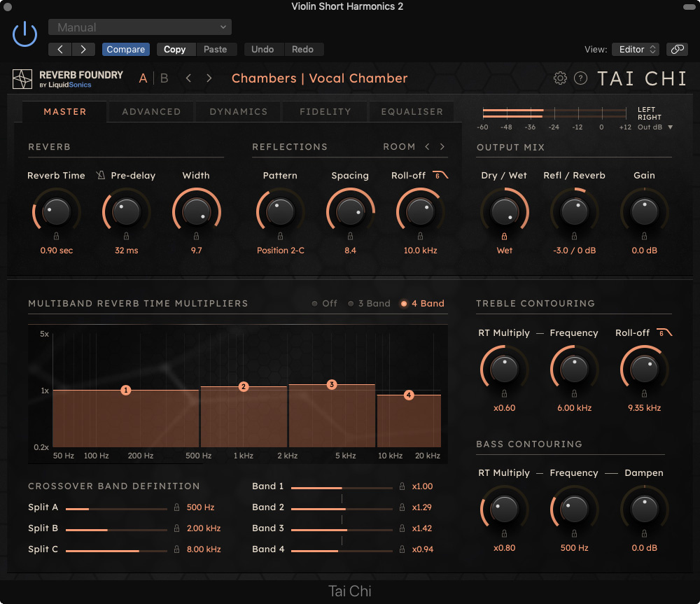Click the host next preset arrow
Viewport: 700px width, 604px height.
pos(83,49)
